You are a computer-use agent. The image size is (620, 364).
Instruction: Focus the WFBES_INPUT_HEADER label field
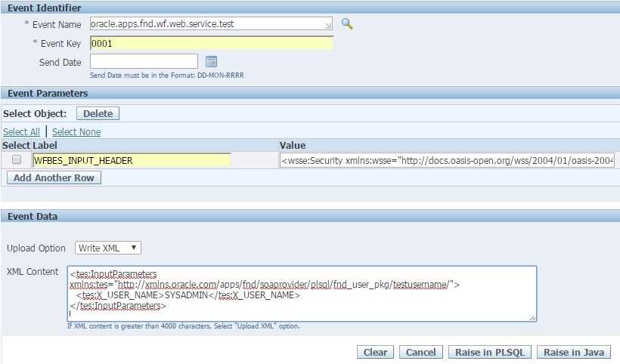(132, 160)
